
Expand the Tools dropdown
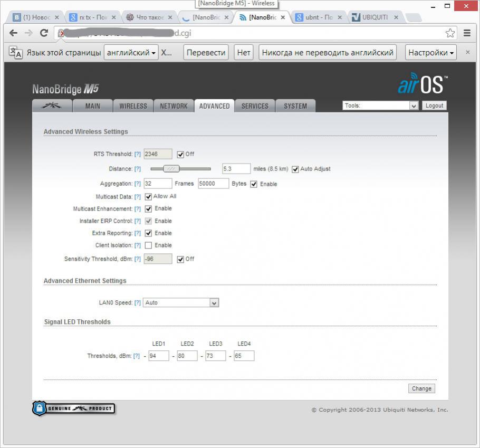tap(380, 106)
